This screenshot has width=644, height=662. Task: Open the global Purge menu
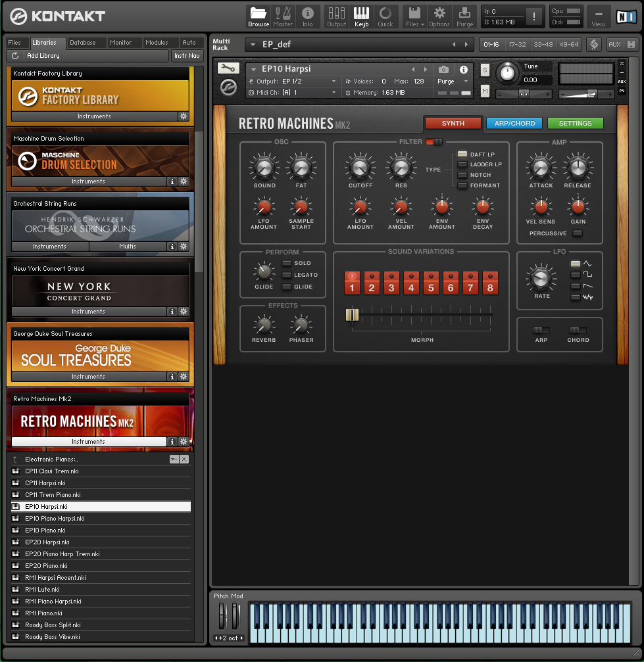pyautogui.click(x=465, y=17)
